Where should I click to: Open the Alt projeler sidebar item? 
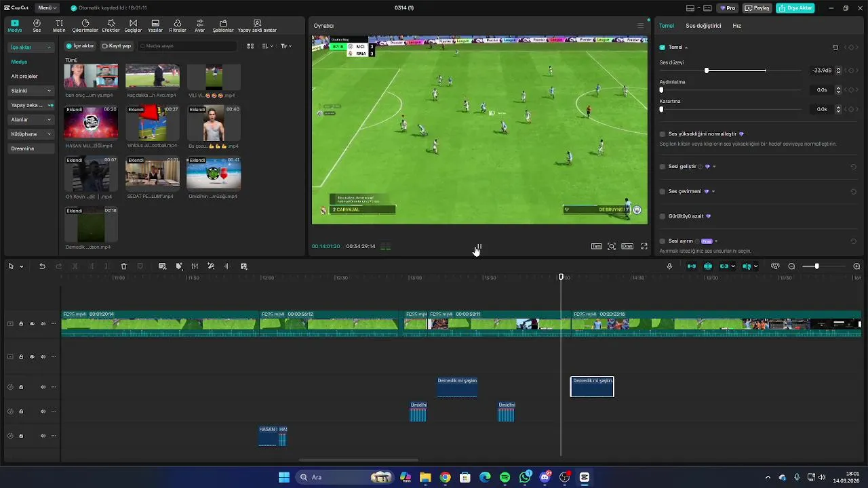tap(24, 77)
